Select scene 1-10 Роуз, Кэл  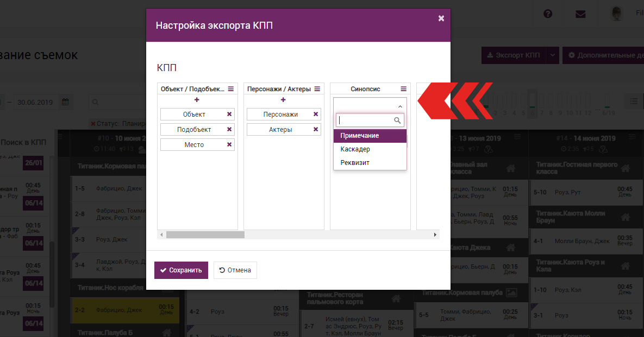586,289
